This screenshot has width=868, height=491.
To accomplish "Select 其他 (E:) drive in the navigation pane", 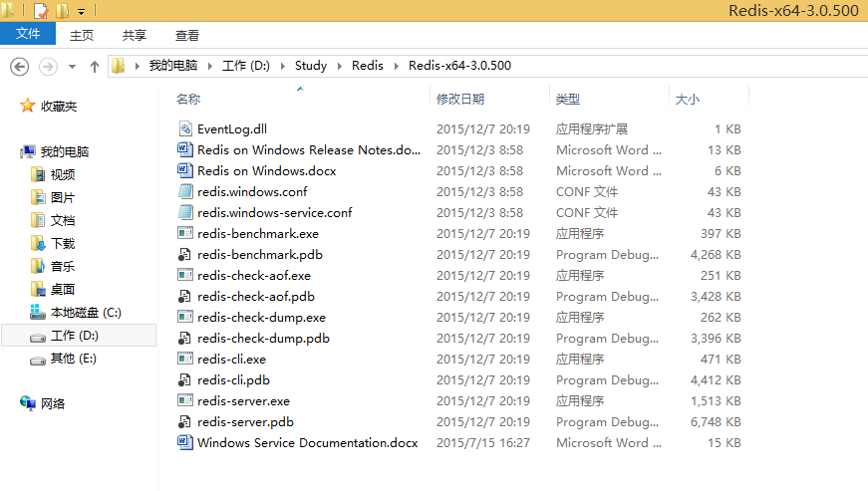I will coord(73,359).
